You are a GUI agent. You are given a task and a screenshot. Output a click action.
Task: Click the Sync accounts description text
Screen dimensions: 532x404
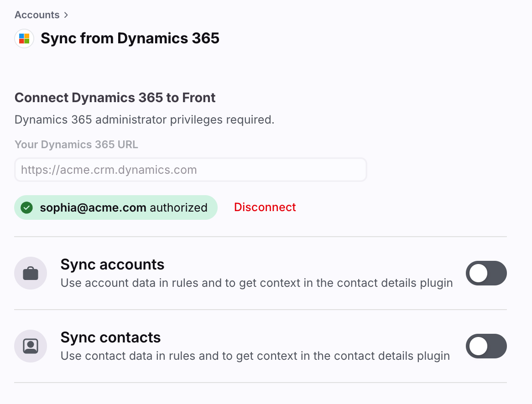tap(257, 283)
